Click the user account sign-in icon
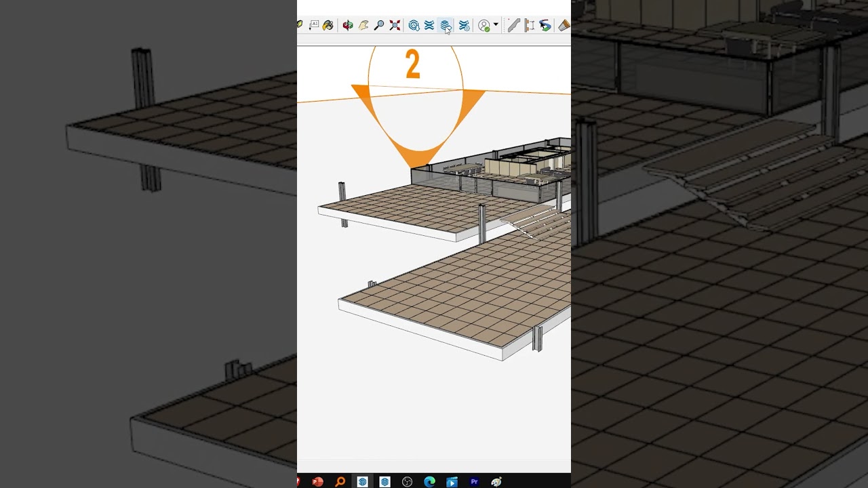868x488 pixels. [x=484, y=25]
